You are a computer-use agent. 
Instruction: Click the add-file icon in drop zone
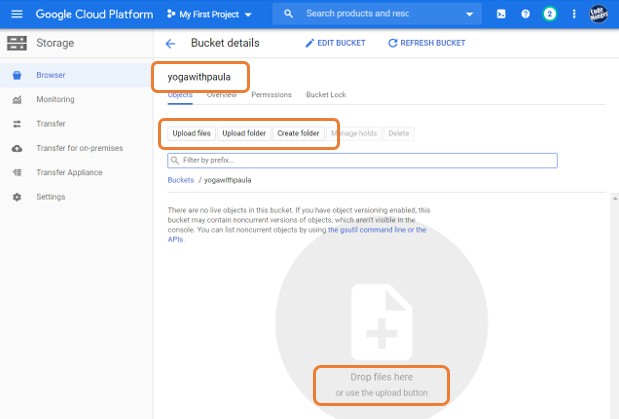(382, 322)
